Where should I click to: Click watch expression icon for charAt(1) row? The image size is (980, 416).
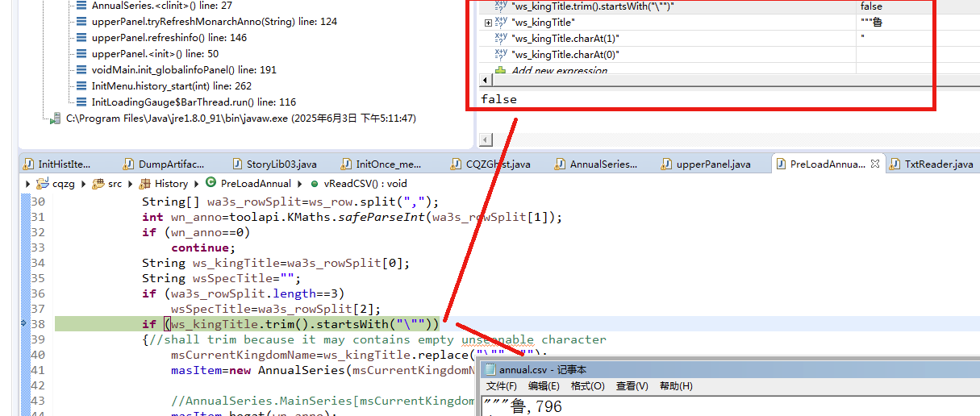pos(501,38)
